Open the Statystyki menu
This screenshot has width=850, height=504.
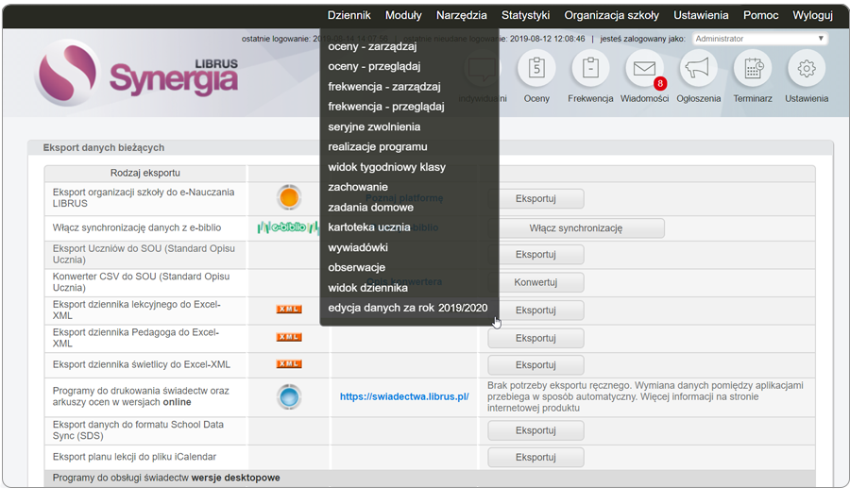point(525,15)
